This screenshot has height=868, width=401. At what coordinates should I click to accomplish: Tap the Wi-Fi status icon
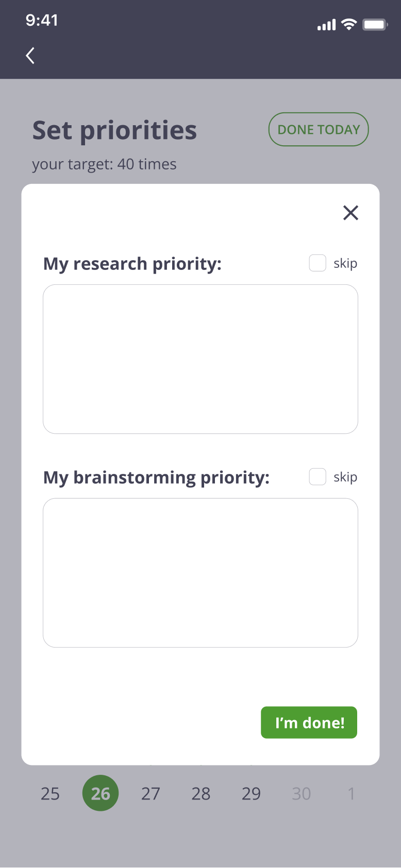click(x=349, y=24)
